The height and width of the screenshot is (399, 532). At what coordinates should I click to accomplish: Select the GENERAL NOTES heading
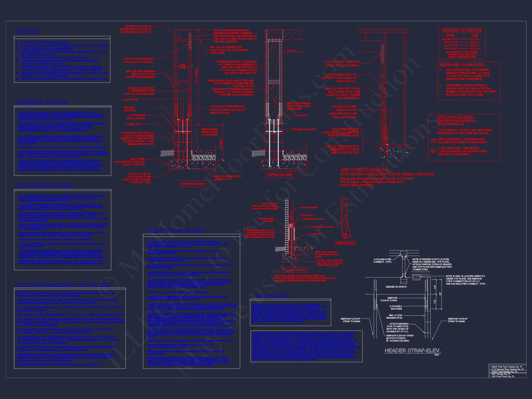(x=42, y=103)
